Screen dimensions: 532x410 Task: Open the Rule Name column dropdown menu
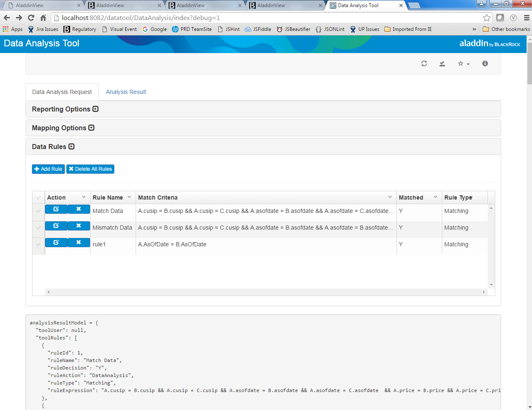coord(129,197)
